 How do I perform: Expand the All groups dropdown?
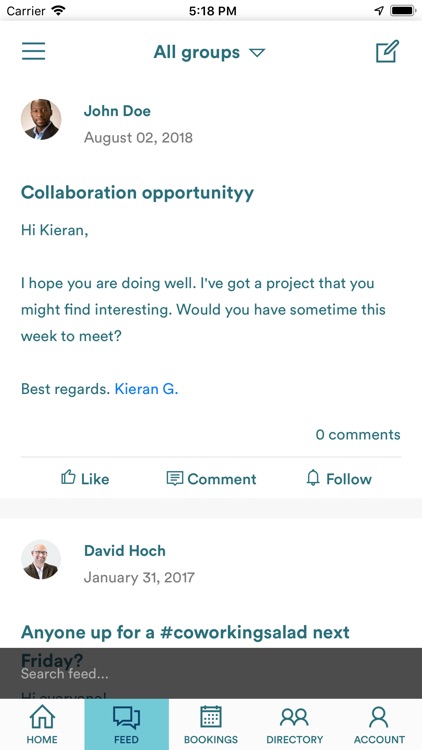click(209, 52)
